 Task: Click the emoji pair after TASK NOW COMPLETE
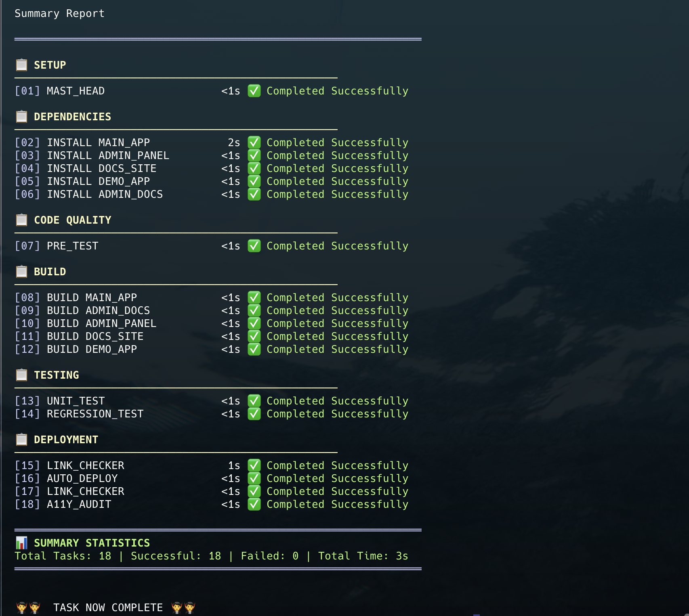tap(183, 608)
